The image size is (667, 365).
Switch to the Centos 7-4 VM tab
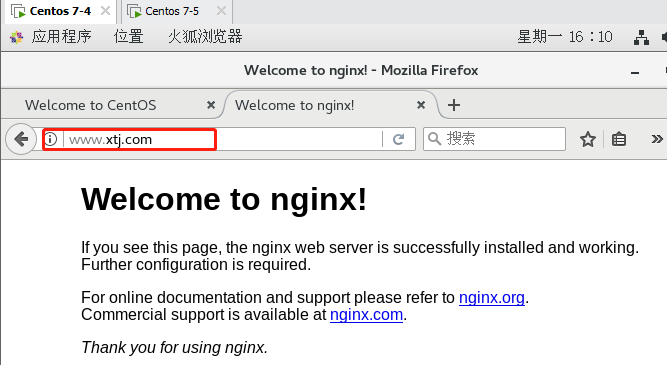tap(60, 11)
